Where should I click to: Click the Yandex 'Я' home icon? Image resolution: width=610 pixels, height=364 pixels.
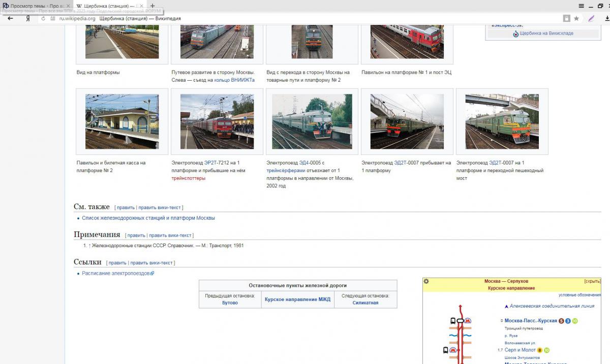tap(27, 18)
